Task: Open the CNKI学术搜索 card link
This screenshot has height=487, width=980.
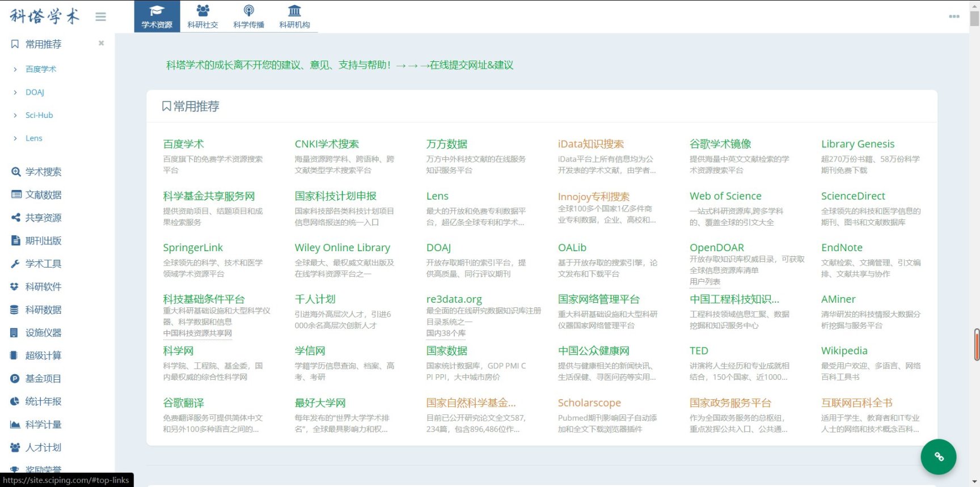Action: [x=327, y=144]
